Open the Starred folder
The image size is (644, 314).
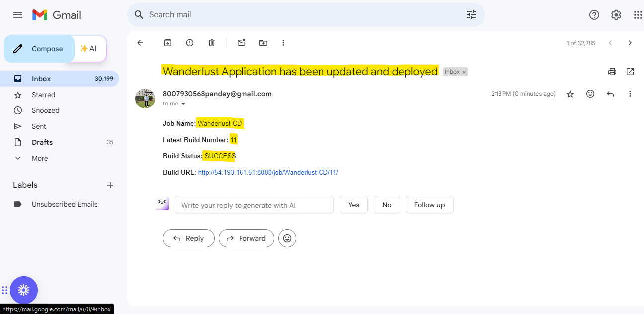click(60, 95)
